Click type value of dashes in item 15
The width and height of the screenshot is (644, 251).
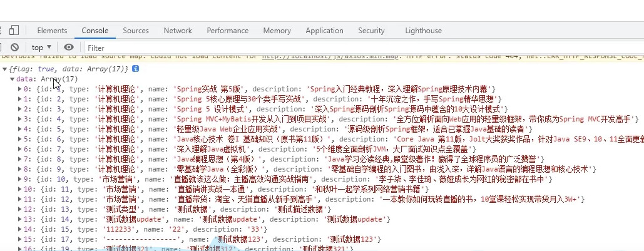pos(141,239)
